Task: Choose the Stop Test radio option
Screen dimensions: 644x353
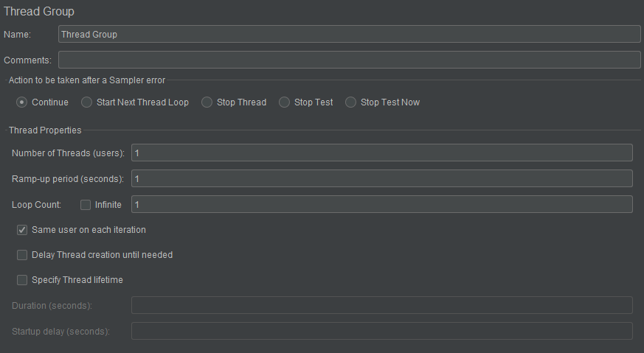Action: pyautogui.click(x=284, y=102)
